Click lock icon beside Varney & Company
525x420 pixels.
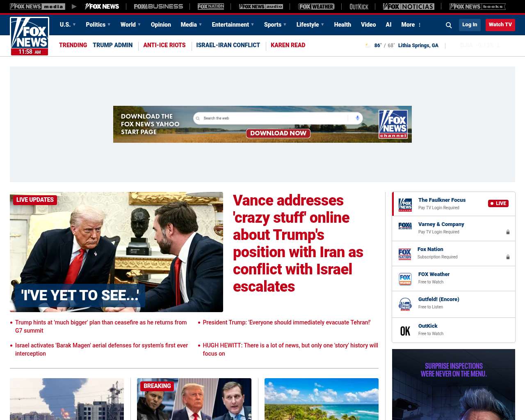pos(508,232)
